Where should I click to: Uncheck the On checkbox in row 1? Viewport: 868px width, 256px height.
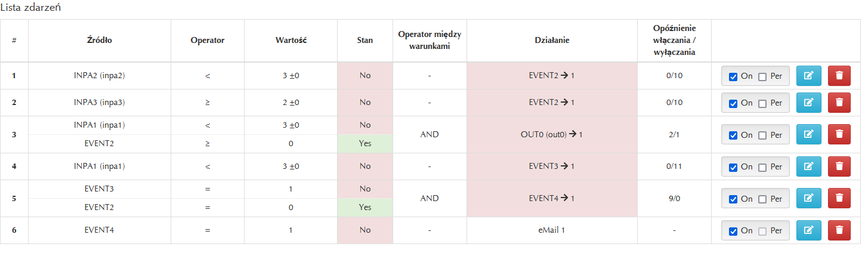pos(733,76)
